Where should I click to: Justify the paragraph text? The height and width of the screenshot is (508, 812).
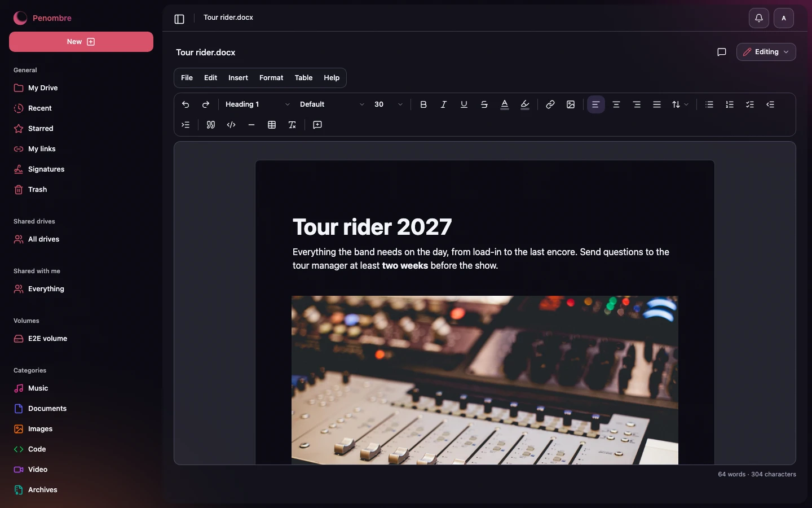657,104
